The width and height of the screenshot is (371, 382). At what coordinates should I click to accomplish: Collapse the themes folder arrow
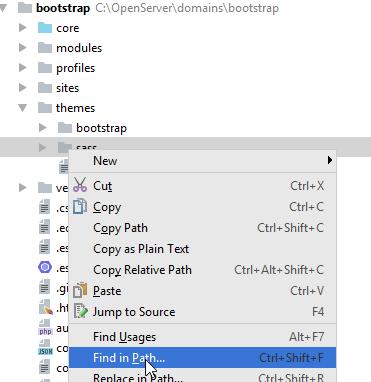coord(23,108)
